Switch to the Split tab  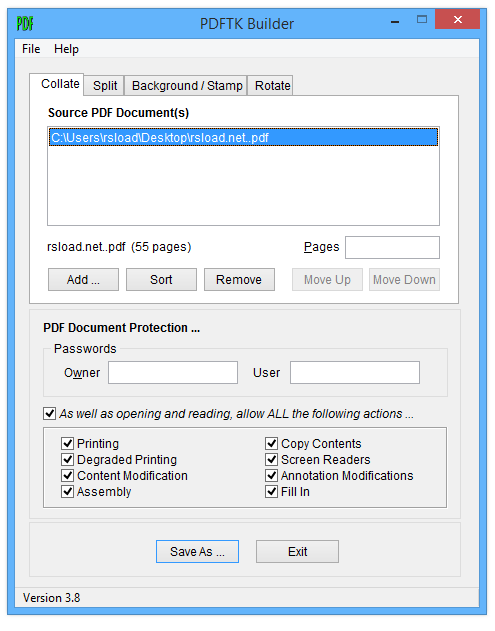click(105, 85)
